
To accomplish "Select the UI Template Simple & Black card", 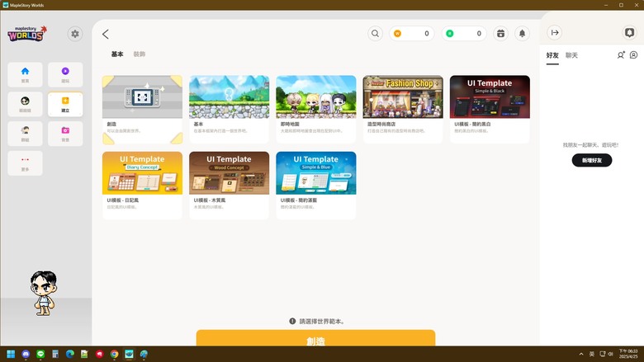I will [x=490, y=110].
